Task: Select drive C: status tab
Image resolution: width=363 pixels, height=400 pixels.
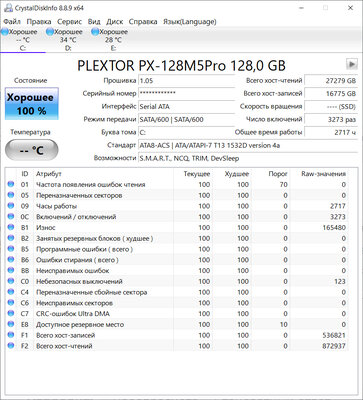Action: point(23,40)
